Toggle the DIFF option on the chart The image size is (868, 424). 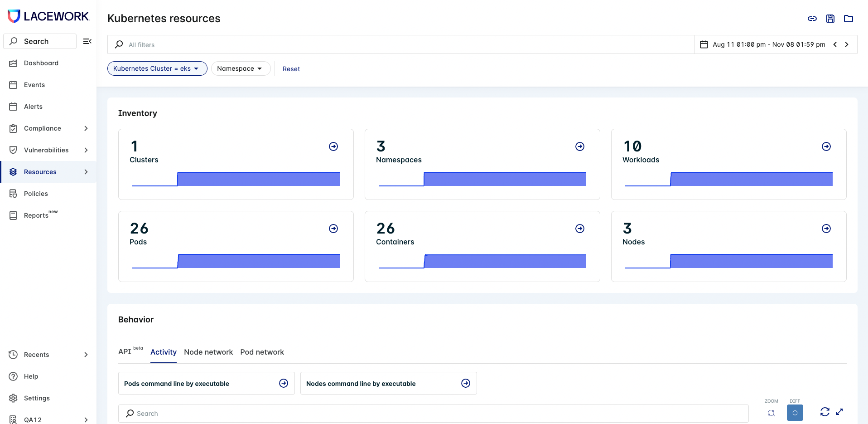(795, 413)
